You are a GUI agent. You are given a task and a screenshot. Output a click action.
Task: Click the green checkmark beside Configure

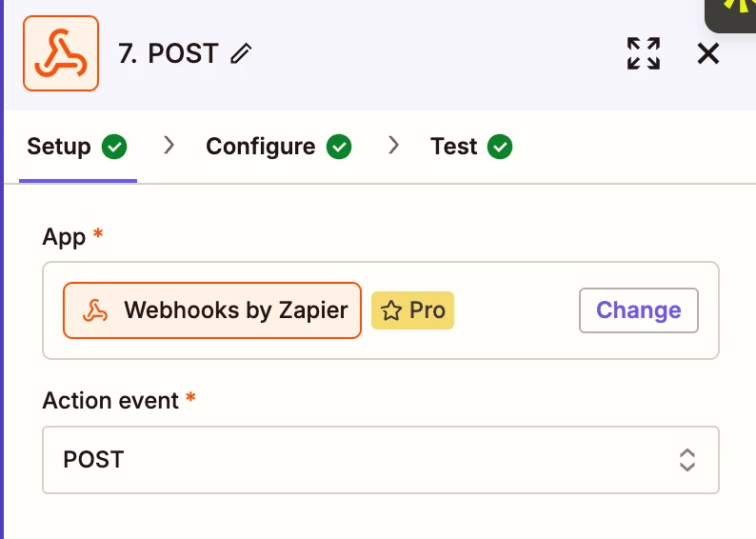339,147
